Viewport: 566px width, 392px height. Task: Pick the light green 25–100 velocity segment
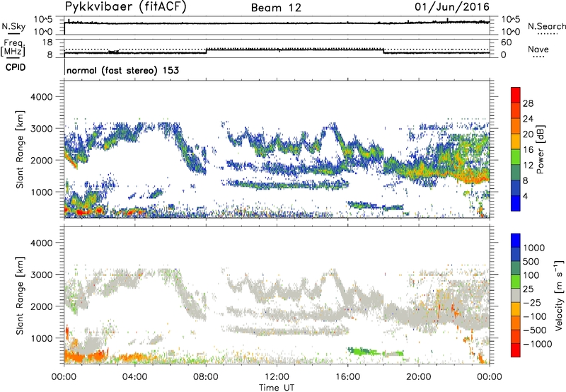[516, 282]
